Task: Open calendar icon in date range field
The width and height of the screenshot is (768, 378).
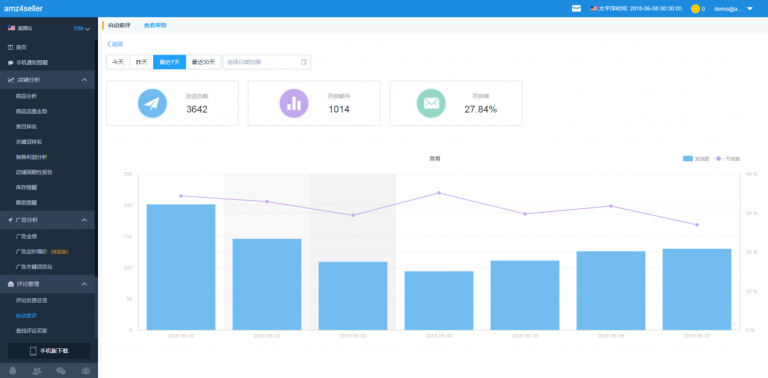Action: [304, 62]
